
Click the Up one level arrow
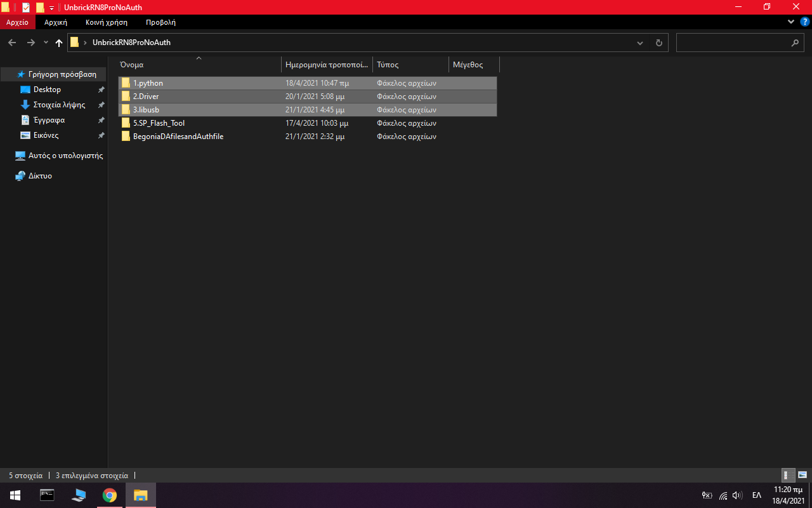click(x=59, y=43)
